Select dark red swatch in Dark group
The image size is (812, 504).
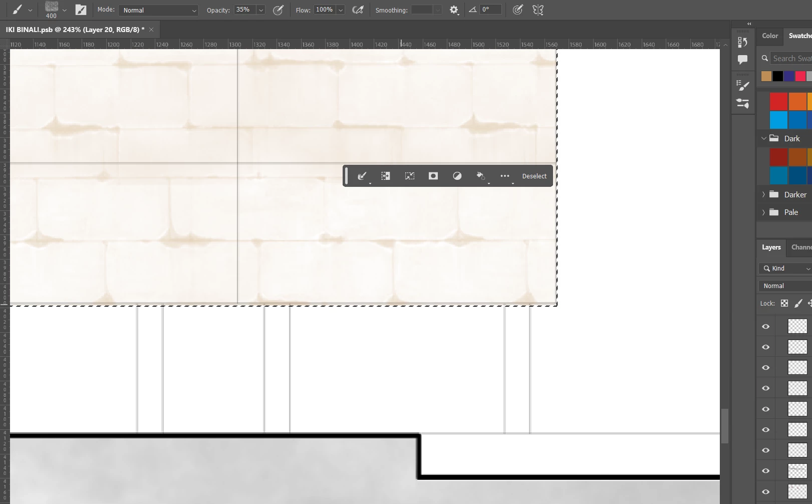coord(778,157)
